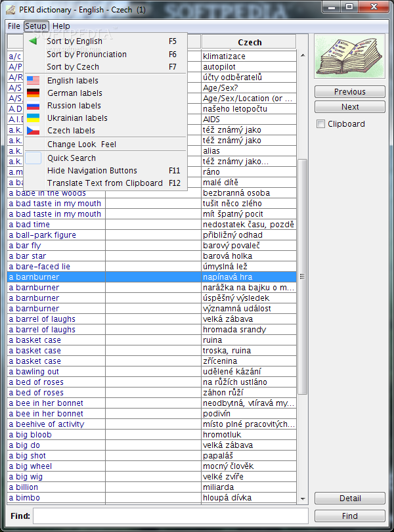394x532 pixels.
Task: Open the Help menu
Action: 61,26
